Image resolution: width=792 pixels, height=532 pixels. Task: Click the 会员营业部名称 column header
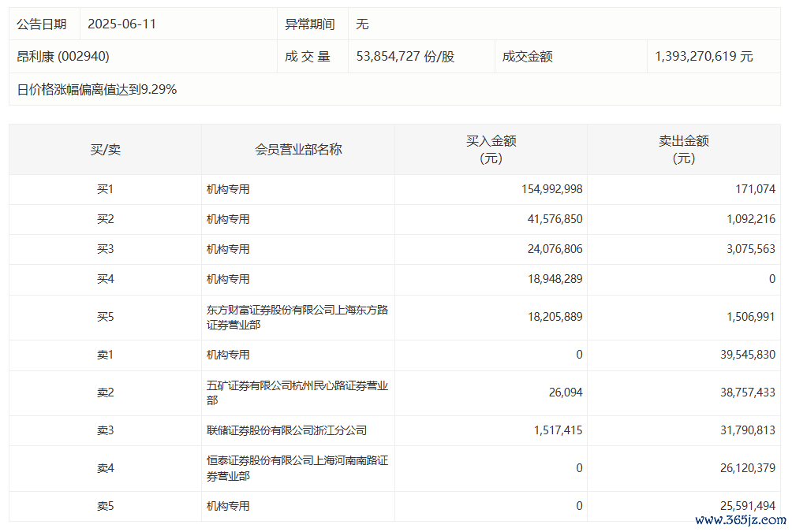click(298, 150)
